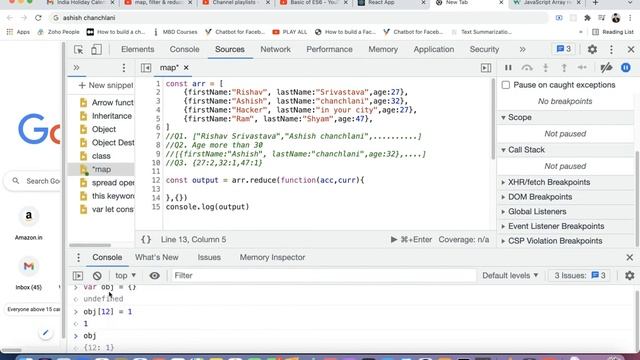Open the Inheritance snippet
This screenshot has height=360, width=640.
[x=106, y=116]
